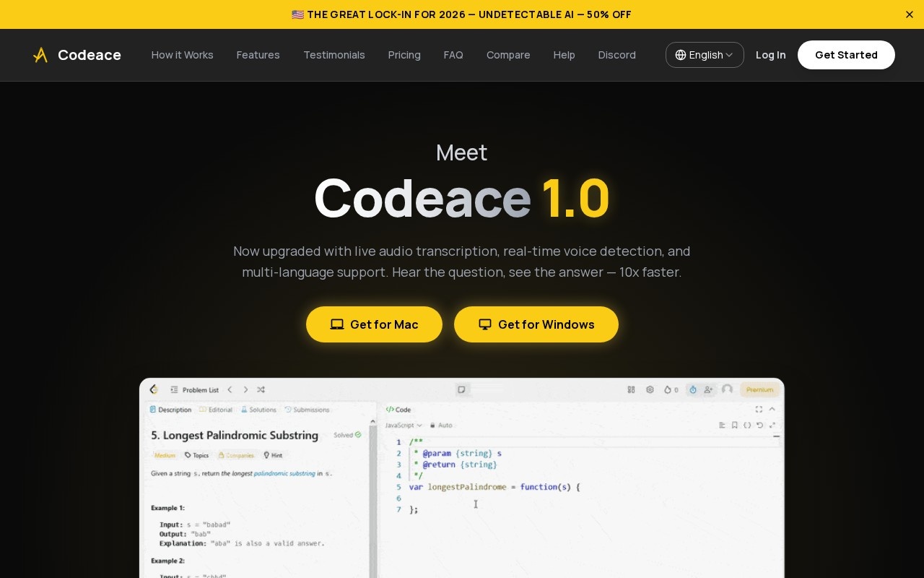Click the timer icon in the preview
This screenshot has height=578, width=924.
coord(693,389)
